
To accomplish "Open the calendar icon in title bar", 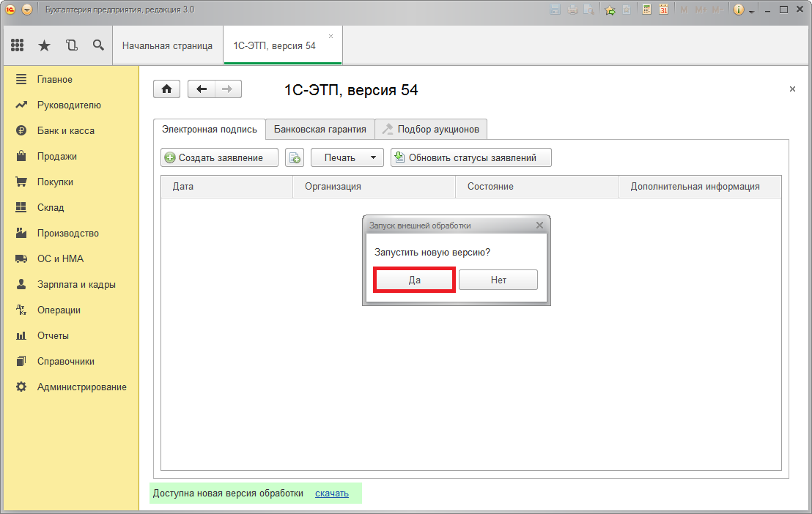I will pos(663,10).
